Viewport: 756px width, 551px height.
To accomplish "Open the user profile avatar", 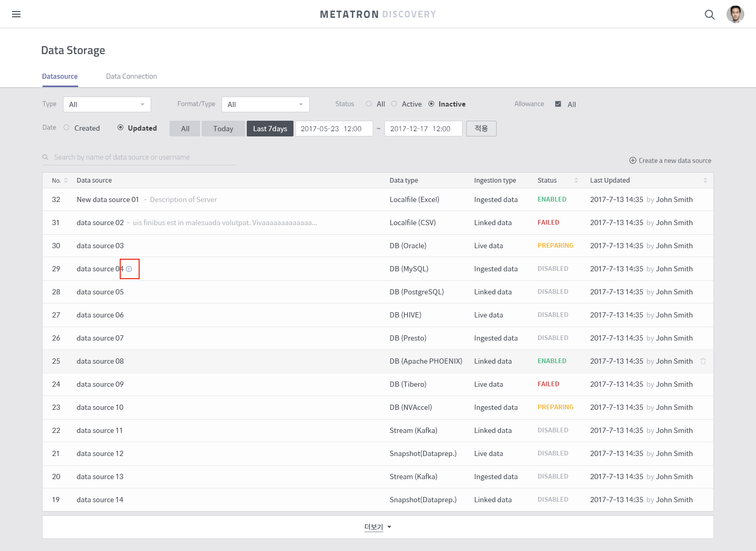I will coord(735,14).
